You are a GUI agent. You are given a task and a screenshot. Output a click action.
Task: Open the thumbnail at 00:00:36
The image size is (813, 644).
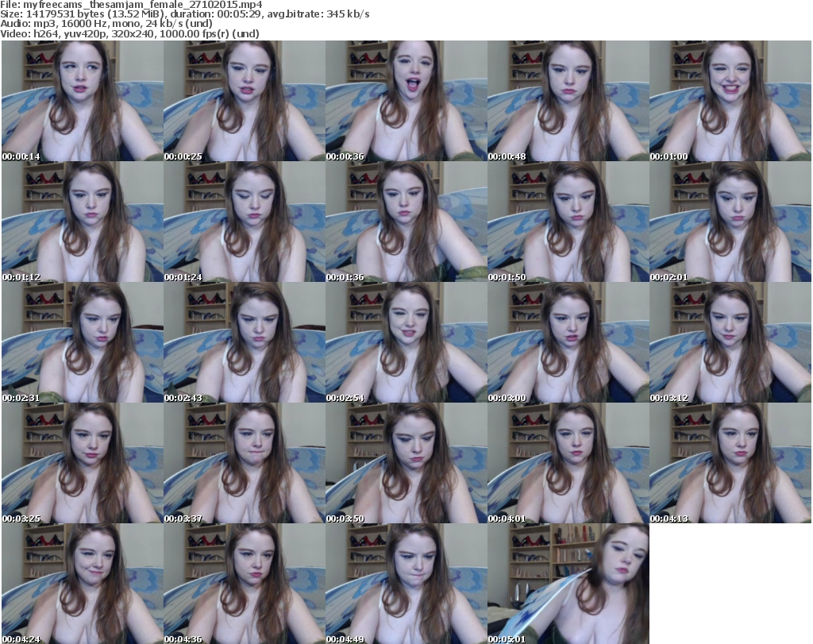[406, 101]
